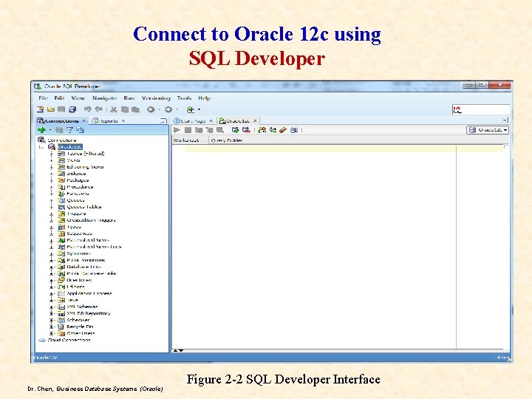Screen dimensions: 532x399
Task: Click the Paste toolbar icon
Action: pos(135,109)
